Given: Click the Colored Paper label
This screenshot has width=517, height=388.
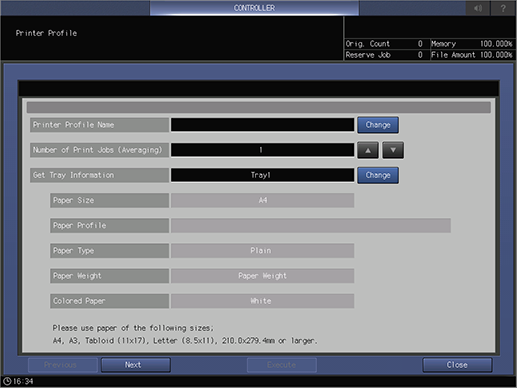Looking at the screenshot, I should pyautogui.click(x=109, y=301).
